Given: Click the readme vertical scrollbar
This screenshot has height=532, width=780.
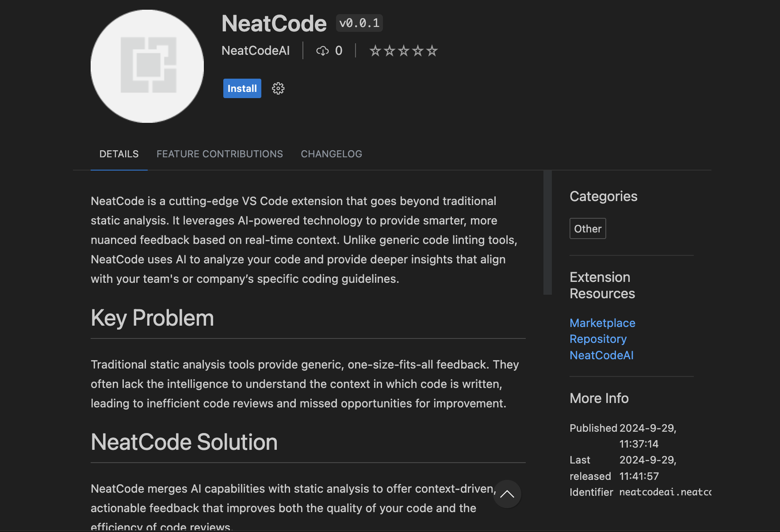Looking at the screenshot, I should [x=547, y=232].
